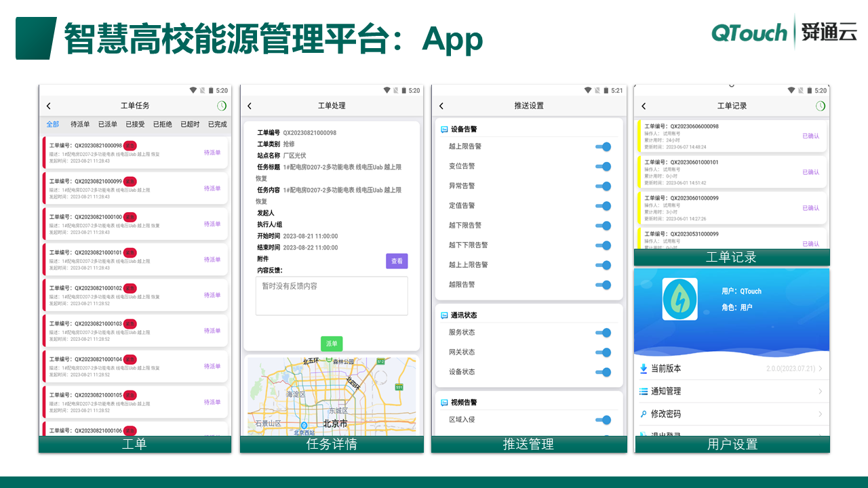Viewport: 868px width, 488px height.
Task: Click the 退出登录 icon
Action: coord(645,434)
